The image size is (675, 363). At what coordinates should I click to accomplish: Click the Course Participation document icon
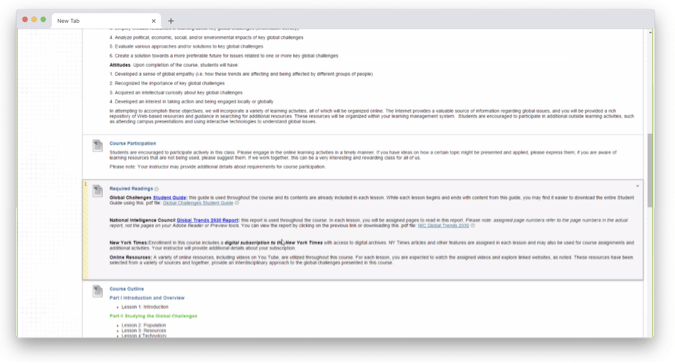[98, 146]
